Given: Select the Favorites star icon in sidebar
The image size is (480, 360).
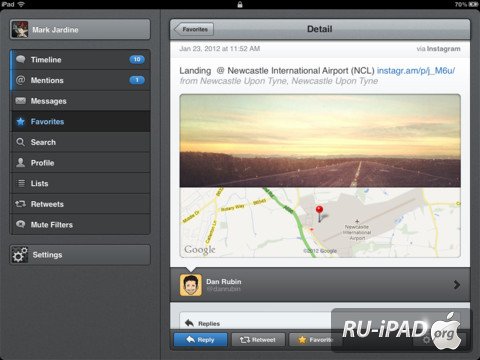Looking at the screenshot, I should [x=21, y=121].
